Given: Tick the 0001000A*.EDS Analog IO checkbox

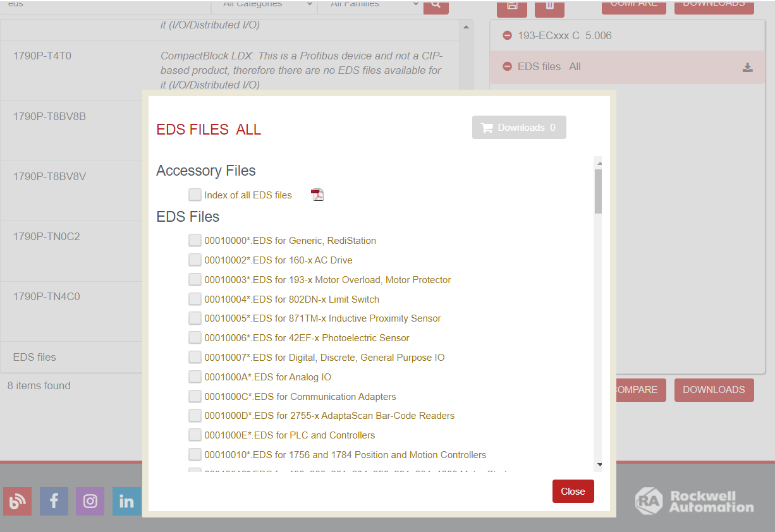Looking at the screenshot, I should click(x=195, y=377).
